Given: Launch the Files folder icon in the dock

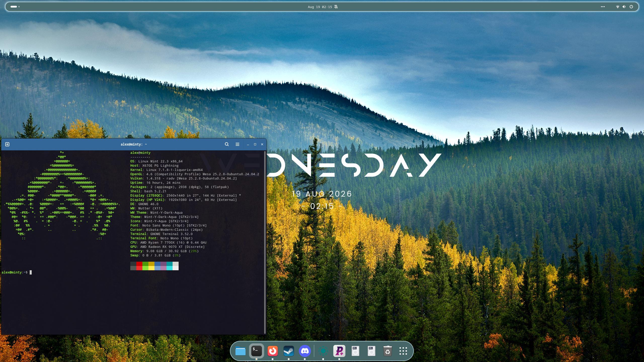Looking at the screenshot, I should tap(240, 351).
